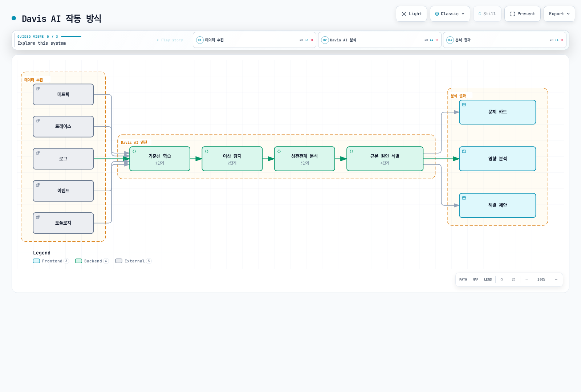Click window icon on 영향 분석 node

tap(464, 151)
